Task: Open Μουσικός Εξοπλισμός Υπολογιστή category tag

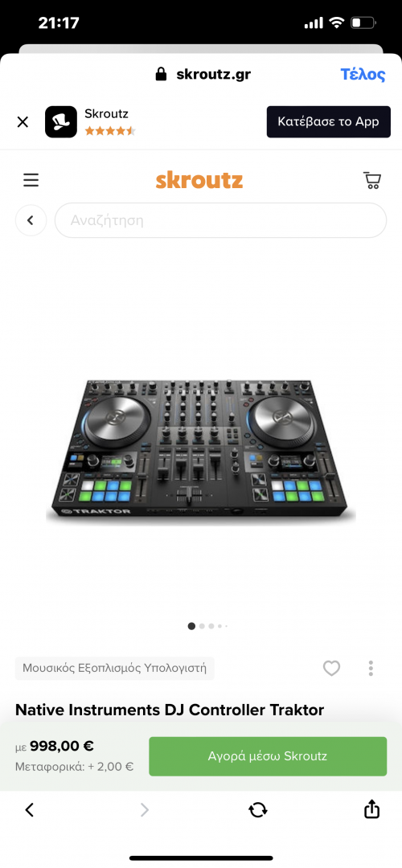Action: pyautogui.click(x=115, y=668)
